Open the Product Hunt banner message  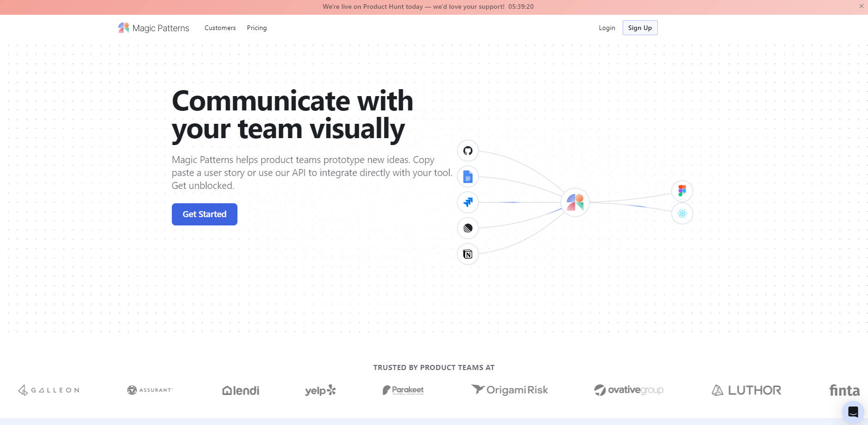click(x=413, y=7)
